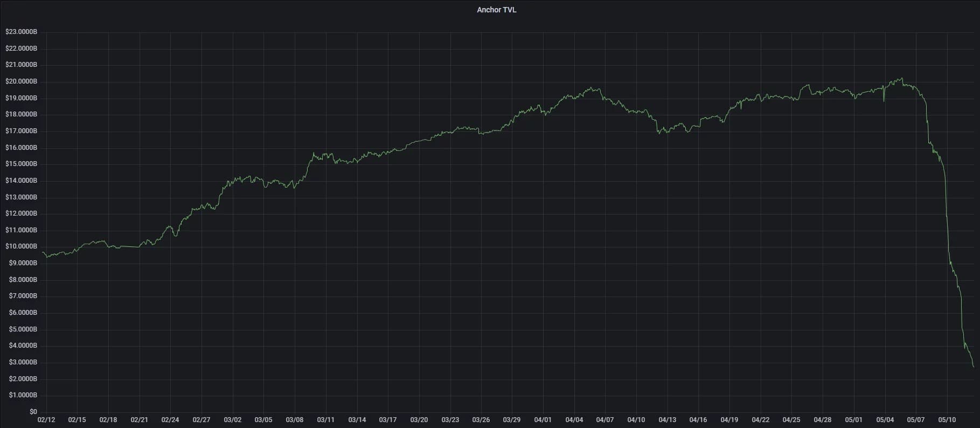The width and height of the screenshot is (980, 428).
Task: Click the 04/04 date label
Action: tap(574, 420)
